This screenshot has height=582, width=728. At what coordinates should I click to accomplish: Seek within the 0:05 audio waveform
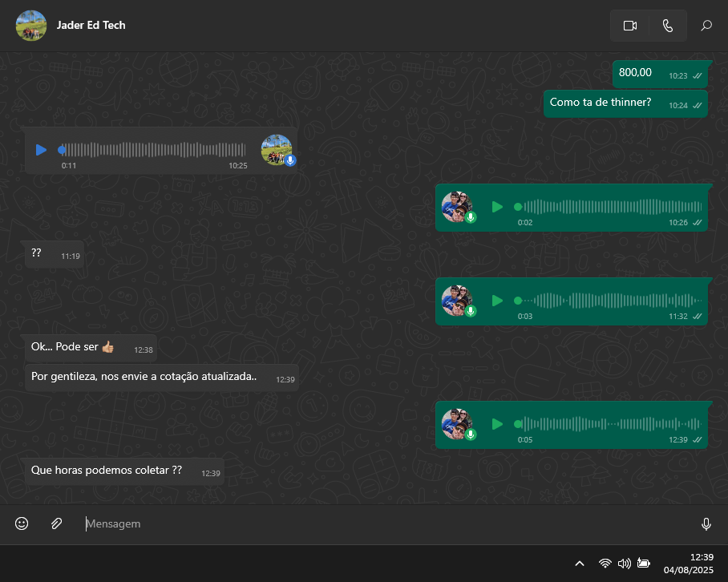pyautogui.click(x=609, y=424)
